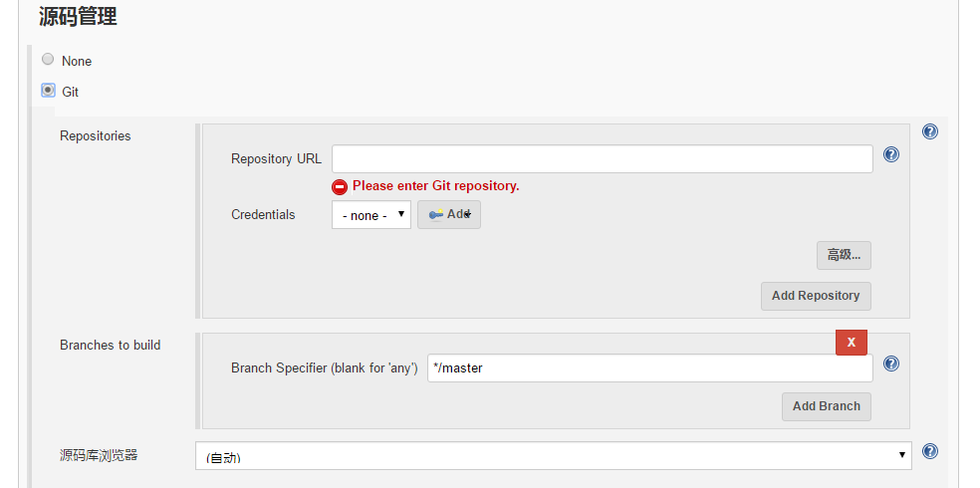980x488 pixels.
Task: Click the 'Please enter Git repository.' error text
Action: [435, 186]
